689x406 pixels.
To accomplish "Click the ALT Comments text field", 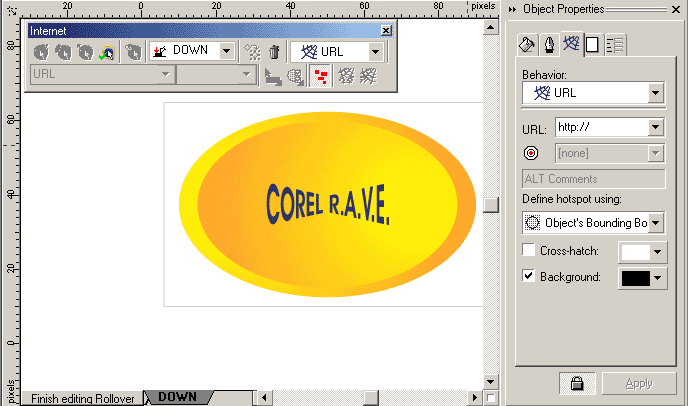I will [593, 179].
